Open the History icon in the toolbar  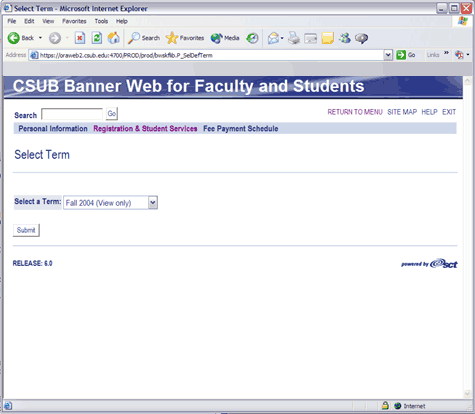(x=252, y=38)
